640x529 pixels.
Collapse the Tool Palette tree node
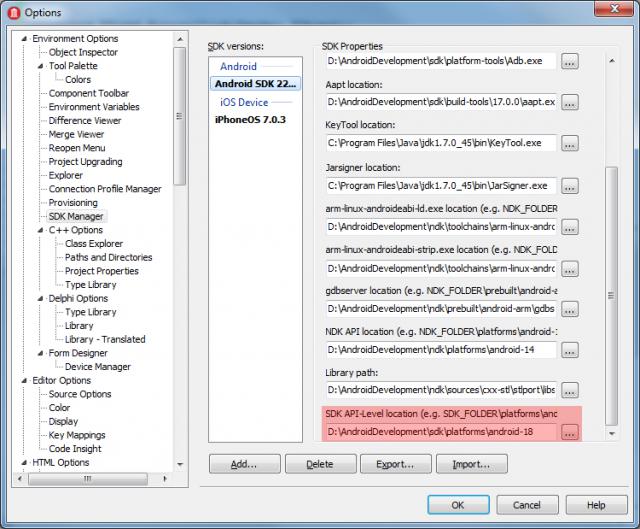40,66
